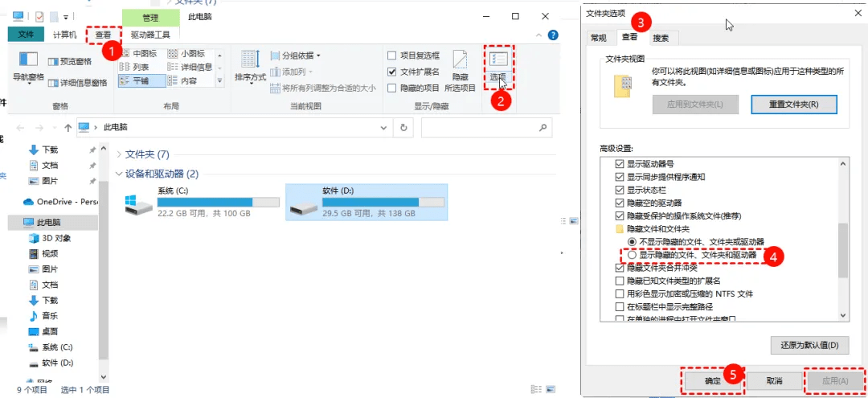Select the 软件 (D:) drive tile

pos(366,203)
